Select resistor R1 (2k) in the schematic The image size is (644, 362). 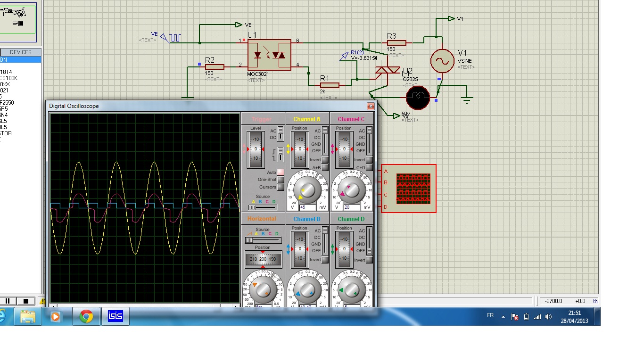(330, 85)
